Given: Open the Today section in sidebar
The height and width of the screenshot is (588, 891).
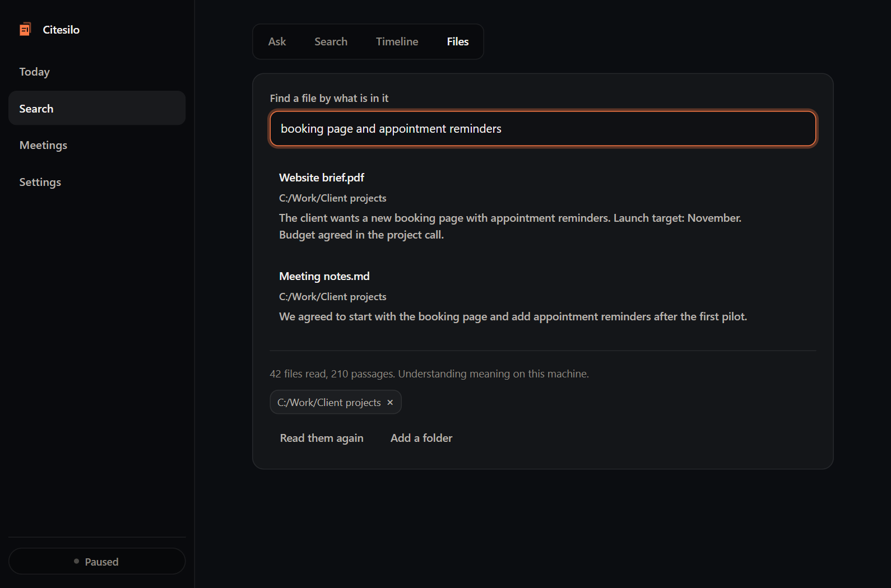Looking at the screenshot, I should pyautogui.click(x=97, y=72).
